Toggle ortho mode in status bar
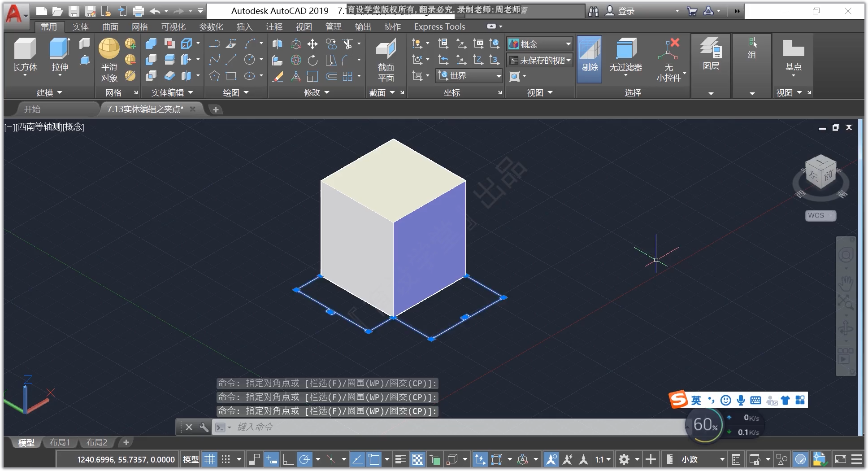 288,459
